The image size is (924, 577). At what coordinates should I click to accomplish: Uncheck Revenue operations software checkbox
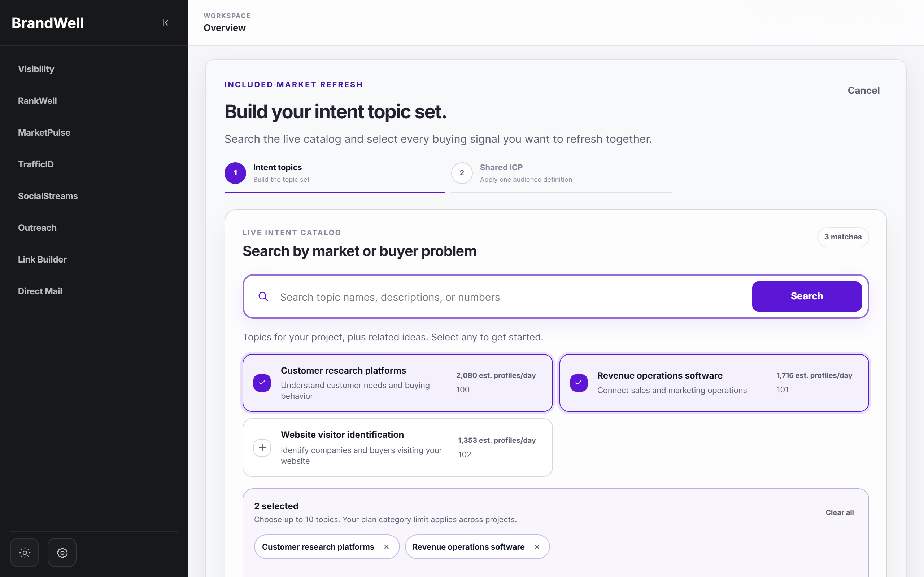click(579, 383)
